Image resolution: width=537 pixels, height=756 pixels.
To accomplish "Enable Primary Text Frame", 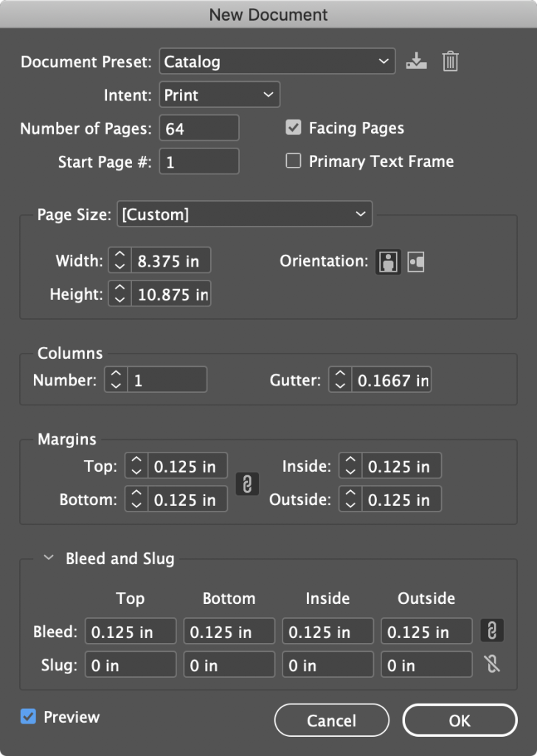I will pos(293,161).
